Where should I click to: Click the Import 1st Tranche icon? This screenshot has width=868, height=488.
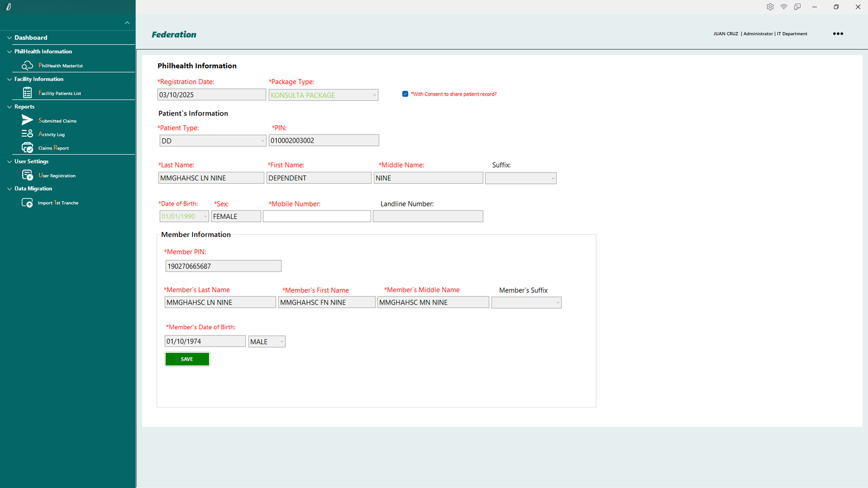point(27,203)
